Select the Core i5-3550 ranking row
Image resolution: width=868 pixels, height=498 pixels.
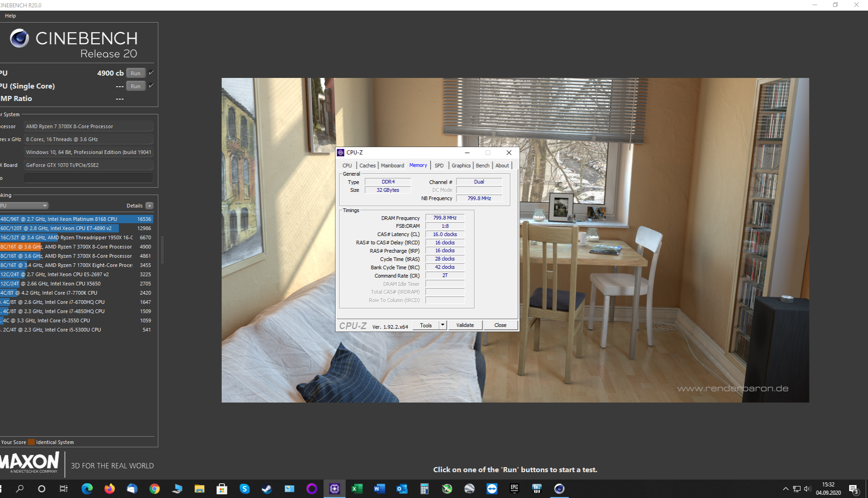(x=77, y=320)
